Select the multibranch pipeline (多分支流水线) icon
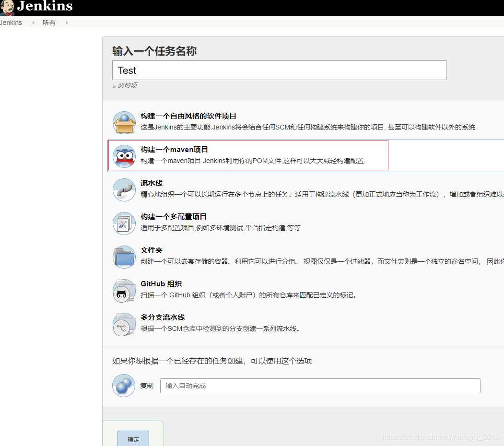The width and height of the screenshot is (504, 446). point(124,324)
